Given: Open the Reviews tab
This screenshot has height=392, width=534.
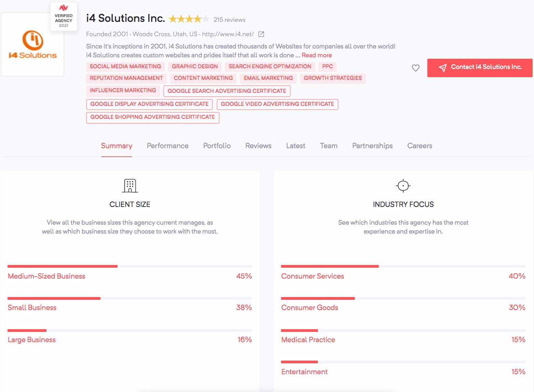Looking at the screenshot, I should (258, 146).
